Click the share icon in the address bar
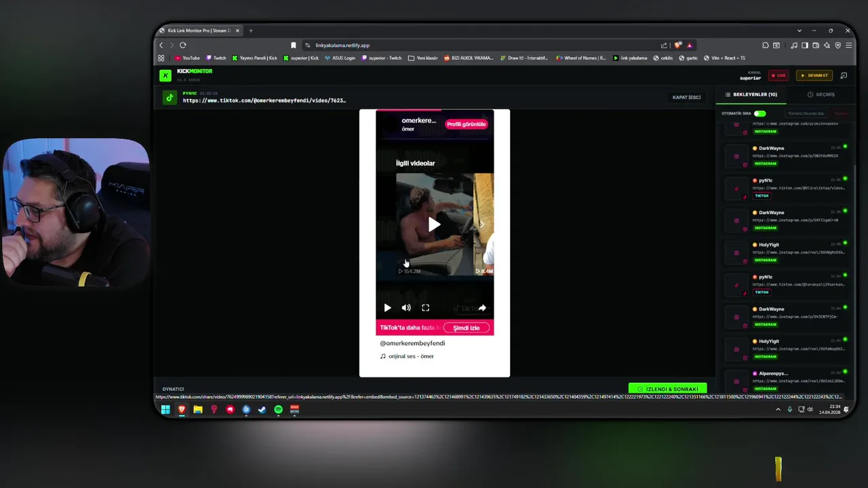The height and width of the screenshot is (488, 868). tap(664, 45)
